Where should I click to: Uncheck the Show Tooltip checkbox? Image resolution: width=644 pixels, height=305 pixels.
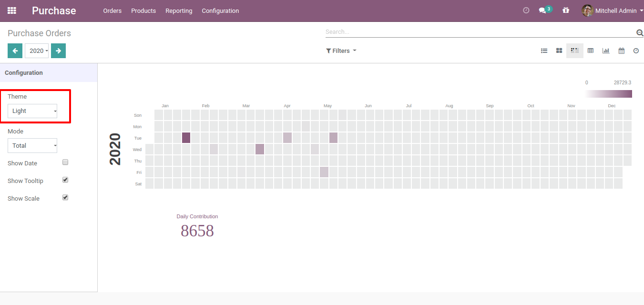pos(66,180)
